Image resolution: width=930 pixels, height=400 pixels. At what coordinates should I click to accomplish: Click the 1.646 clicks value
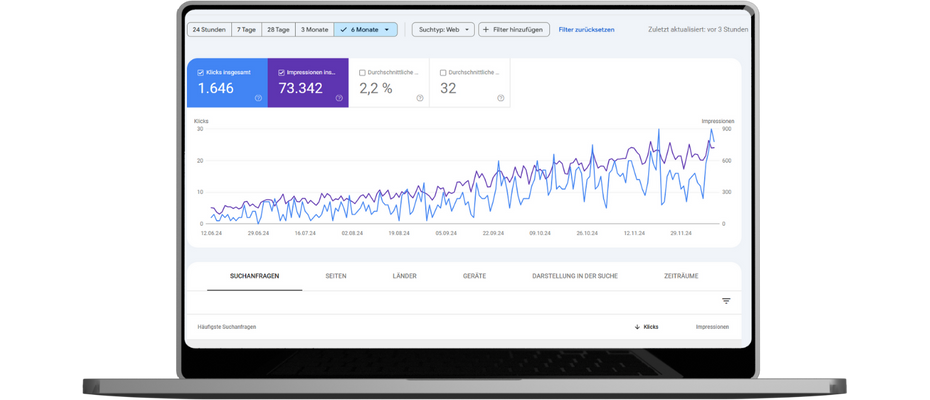pyautogui.click(x=216, y=88)
